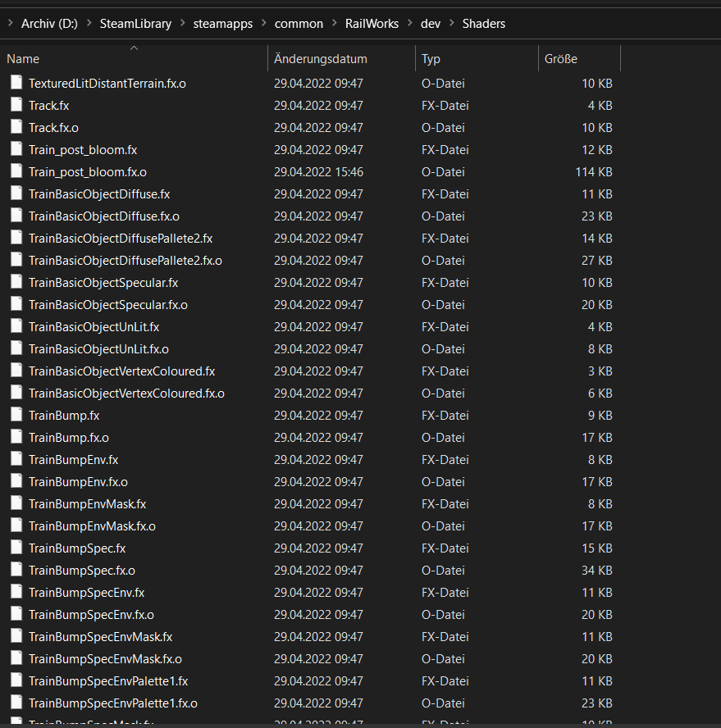Image resolution: width=721 pixels, height=728 pixels.
Task: Click the file icon of TrainBumpSpec.fx.o
Action: click(16, 570)
